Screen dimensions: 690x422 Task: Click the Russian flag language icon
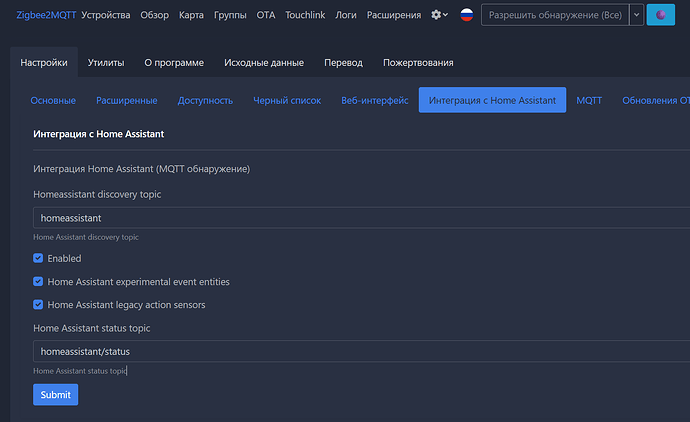click(x=466, y=15)
